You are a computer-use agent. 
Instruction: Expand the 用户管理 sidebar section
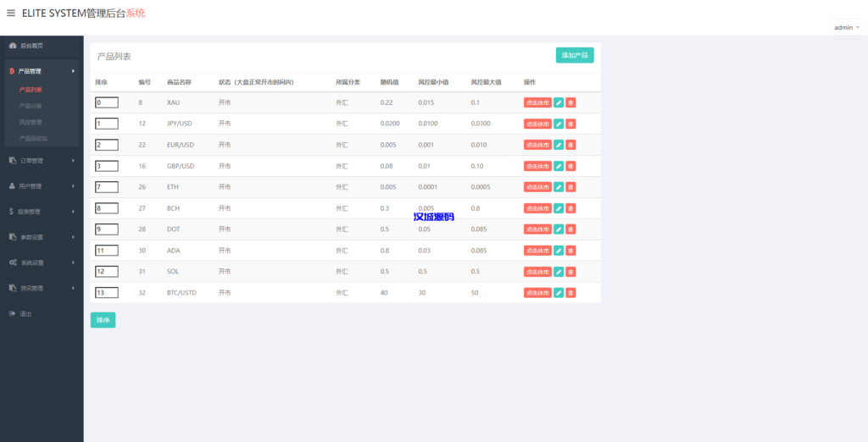[x=42, y=185]
